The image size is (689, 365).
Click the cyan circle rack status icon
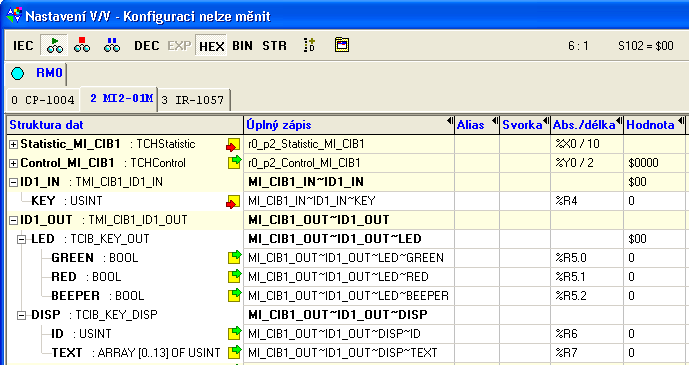tap(18, 73)
